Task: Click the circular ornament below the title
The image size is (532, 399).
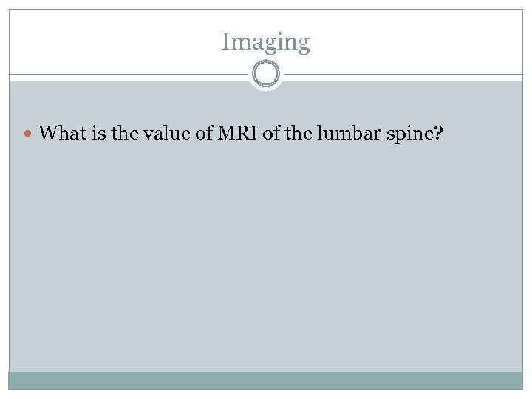Action: pos(266,75)
